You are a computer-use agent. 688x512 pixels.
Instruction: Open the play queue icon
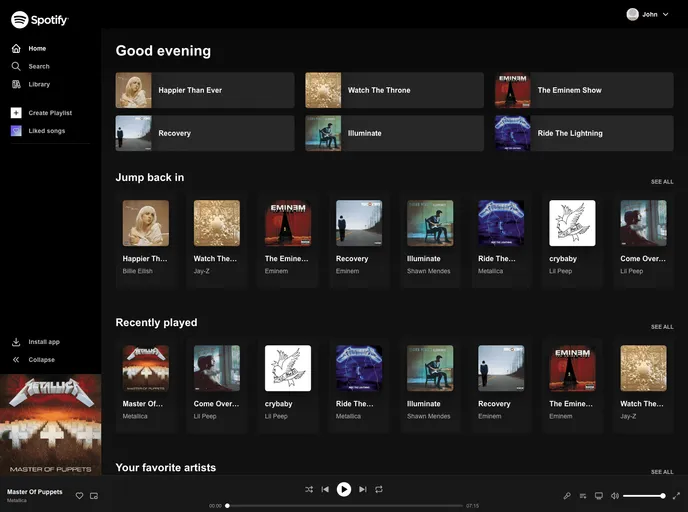pyautogui.click(x=583, y=496)
